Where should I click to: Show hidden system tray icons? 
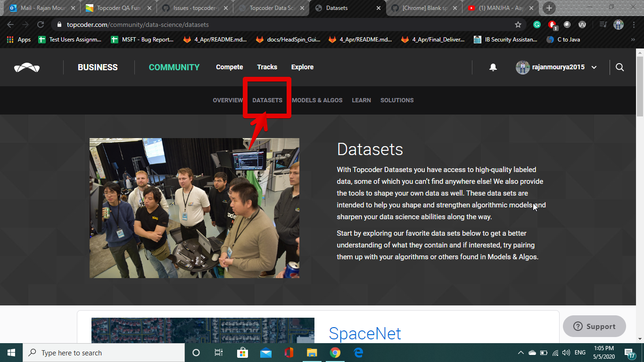[521, 353]
